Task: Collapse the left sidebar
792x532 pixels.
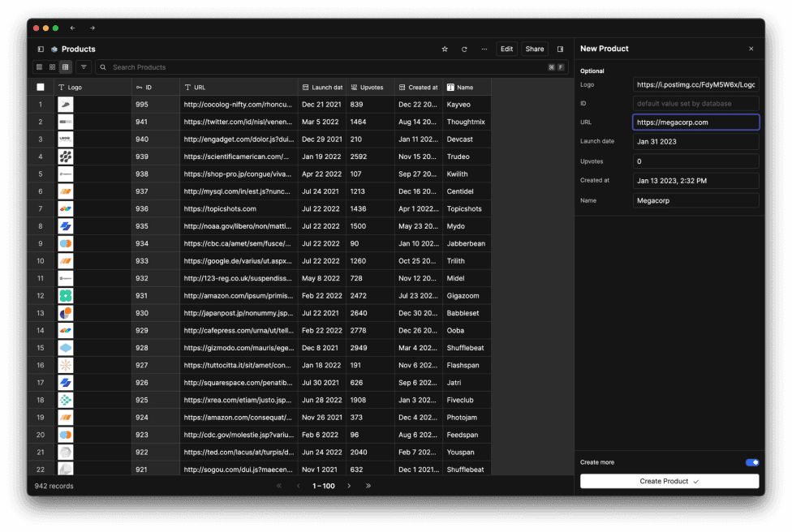Action: 40,49
